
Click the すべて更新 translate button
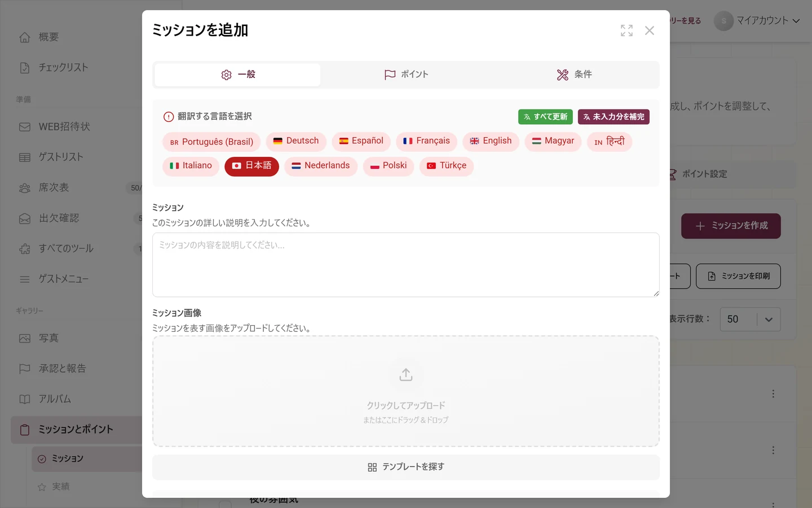(545, 117)
